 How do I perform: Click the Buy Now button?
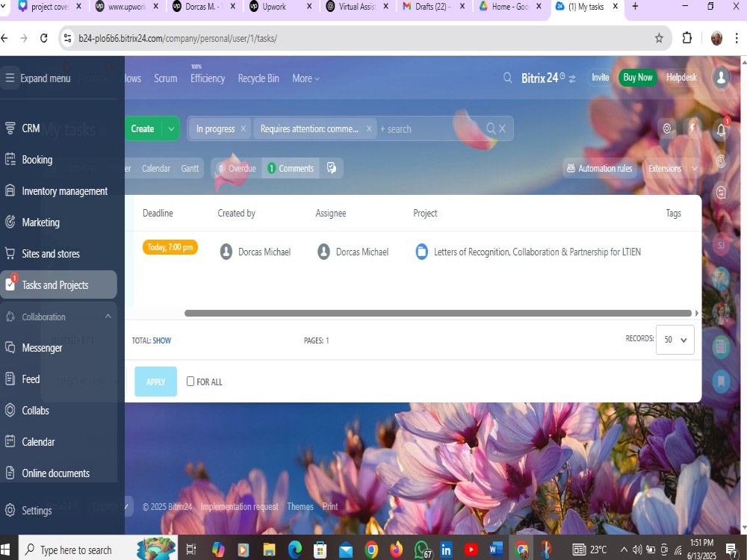(x=637, y=77)
